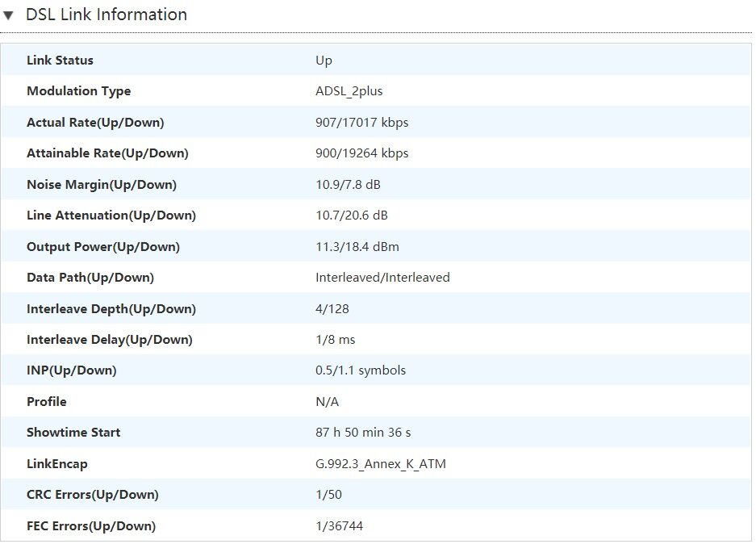The width and height of the screenshot is (756, 544).
Task: Click the Noise Margin(Up/Down) label
Action: [x=101, y=185]
